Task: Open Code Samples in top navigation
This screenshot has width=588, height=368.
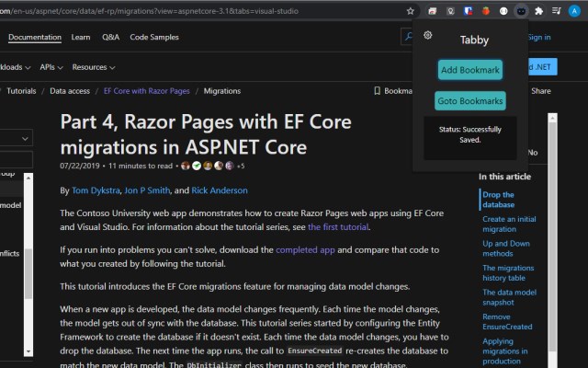Action: tap(154, 37)
